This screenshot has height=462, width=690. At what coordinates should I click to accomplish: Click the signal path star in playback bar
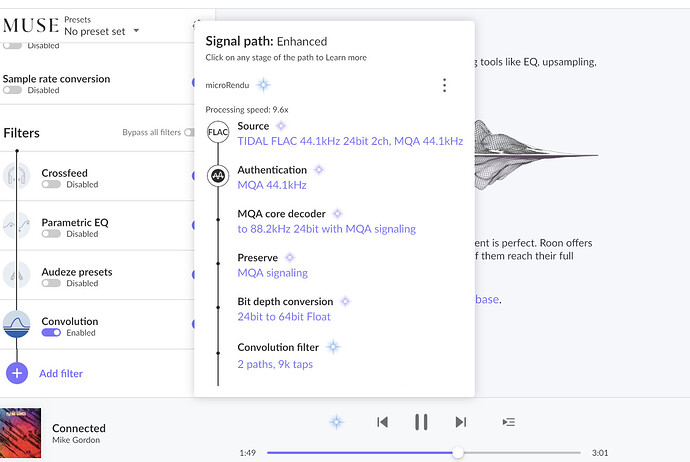337,422
